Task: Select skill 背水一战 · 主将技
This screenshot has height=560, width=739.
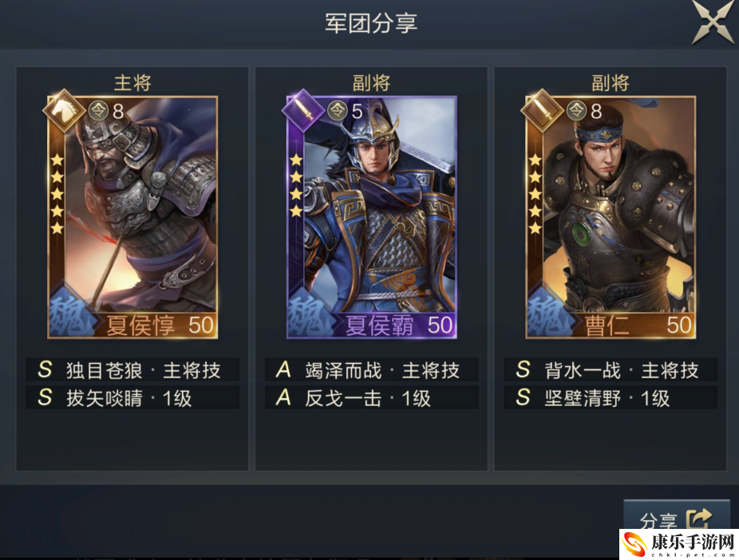Action: (611, 369)
